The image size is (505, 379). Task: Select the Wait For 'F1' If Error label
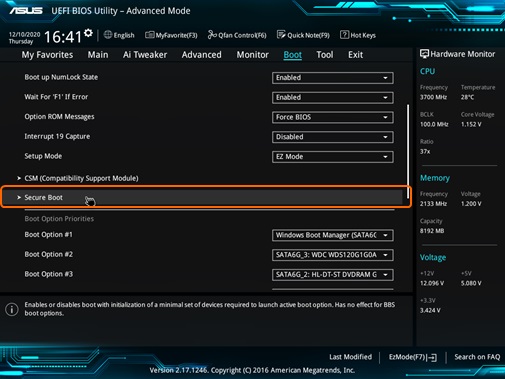56,97
